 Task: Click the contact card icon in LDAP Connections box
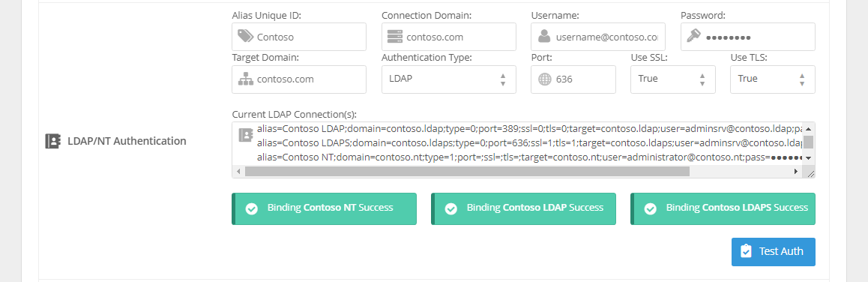point(245,135)
